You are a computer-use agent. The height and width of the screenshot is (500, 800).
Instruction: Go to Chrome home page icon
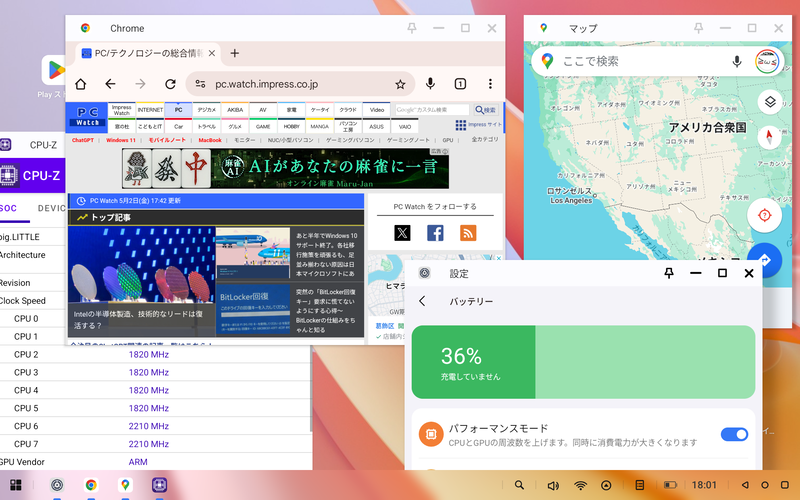[x=81, y=84]
